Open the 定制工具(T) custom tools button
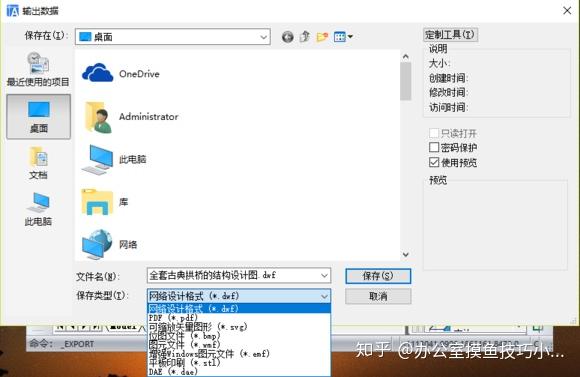 click(450, 35)
